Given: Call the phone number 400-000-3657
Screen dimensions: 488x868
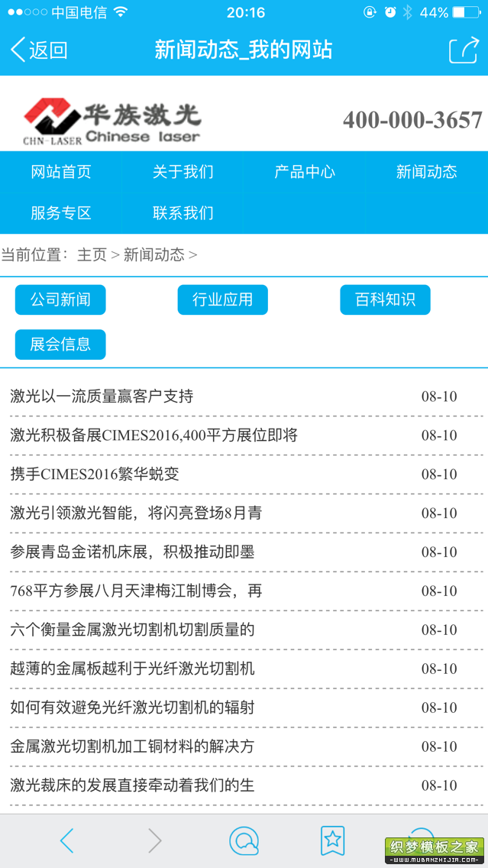Looking at the screenshot, I should coord(412,120).
